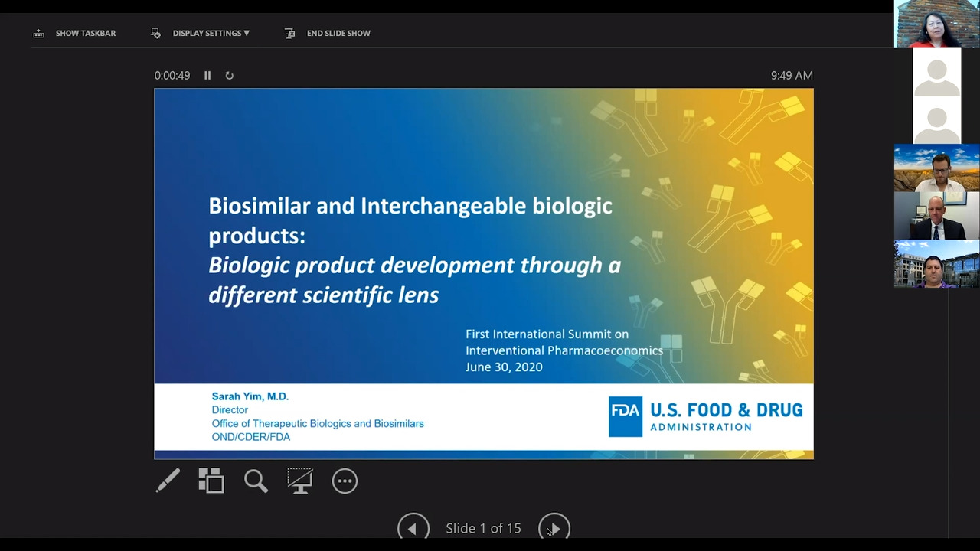Go to the next slide
This screenshot has width=980, height=551.
(554, 528)
